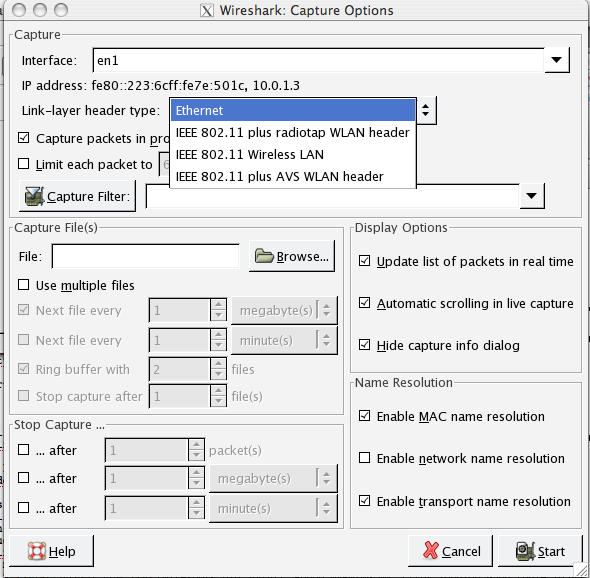The height and width of the screenshot is (578, 590).
Task: Toggle Enable transport name resolution checkbox
Action: pos(364,501)
